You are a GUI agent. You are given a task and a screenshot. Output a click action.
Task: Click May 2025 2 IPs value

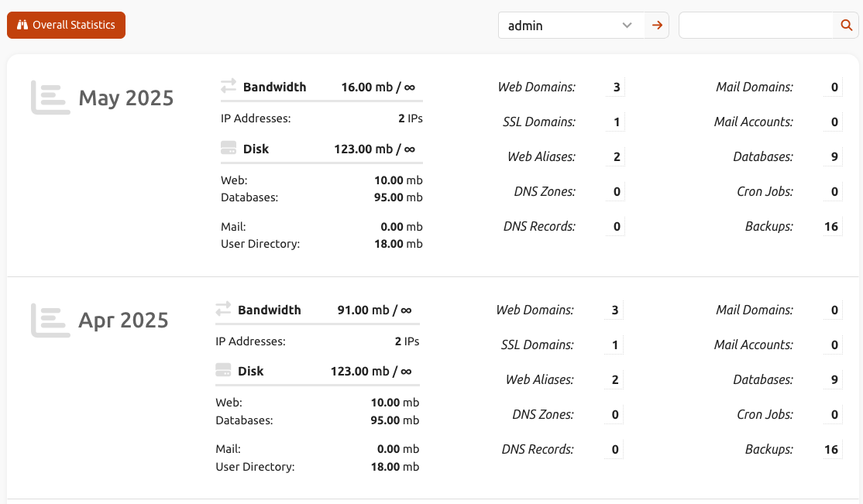pyautogui.click(x=411, y=118)
